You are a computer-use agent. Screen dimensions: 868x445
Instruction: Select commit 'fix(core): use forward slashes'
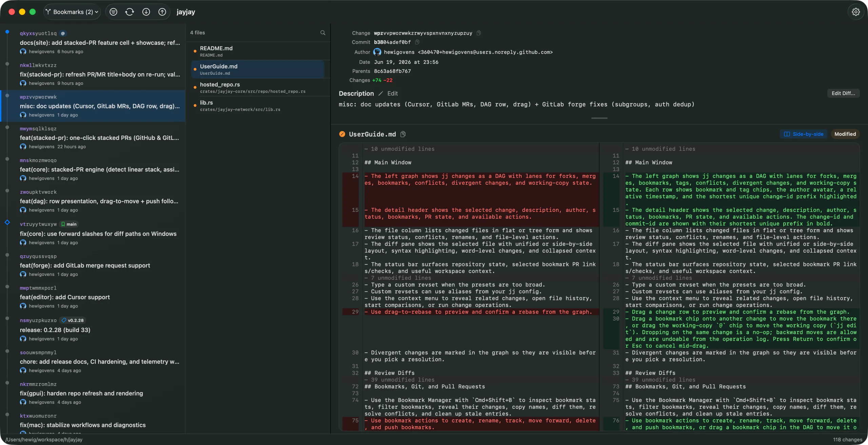click(x=93, y=233)
